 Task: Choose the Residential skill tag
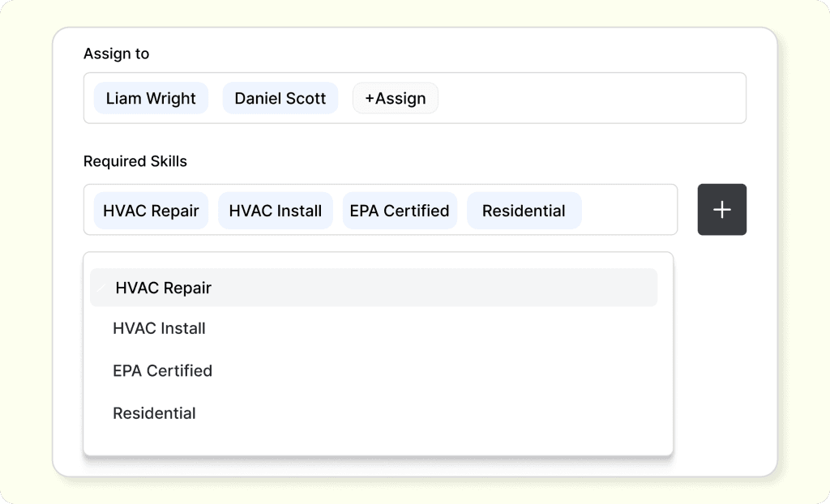pos(524,210)
